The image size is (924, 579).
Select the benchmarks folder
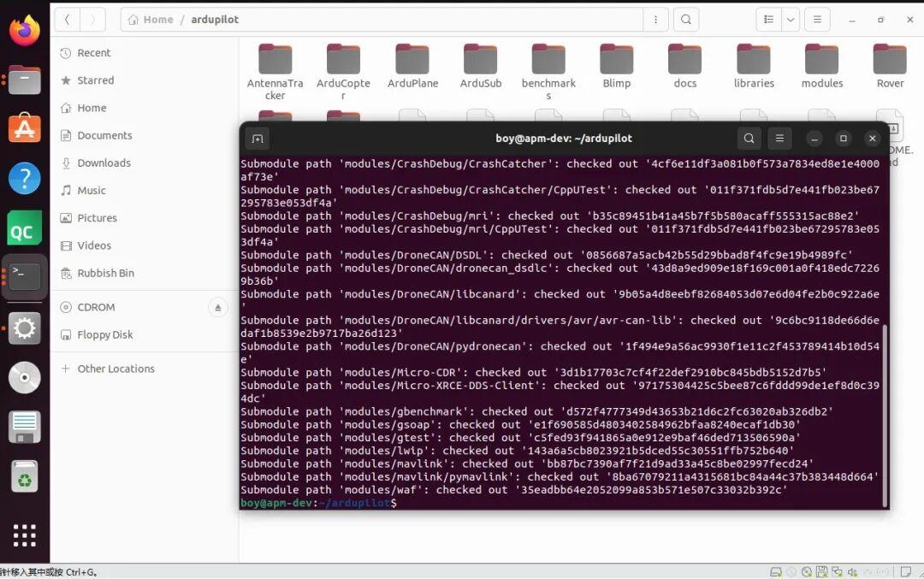coord(548,71)
